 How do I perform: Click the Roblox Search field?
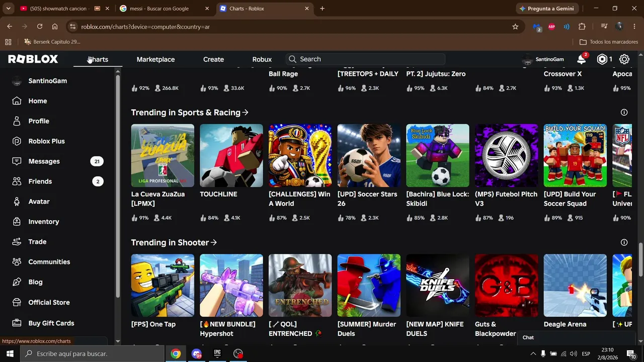coord(365,59)
